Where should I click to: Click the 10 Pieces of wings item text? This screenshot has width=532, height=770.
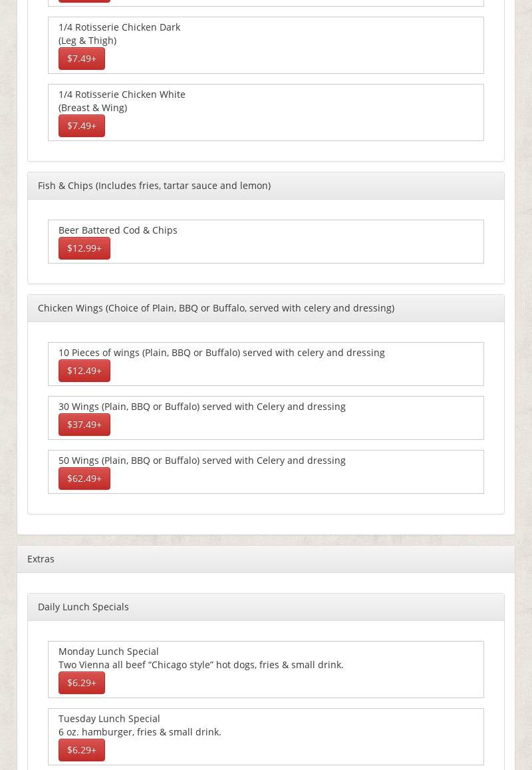pos(221,353)
